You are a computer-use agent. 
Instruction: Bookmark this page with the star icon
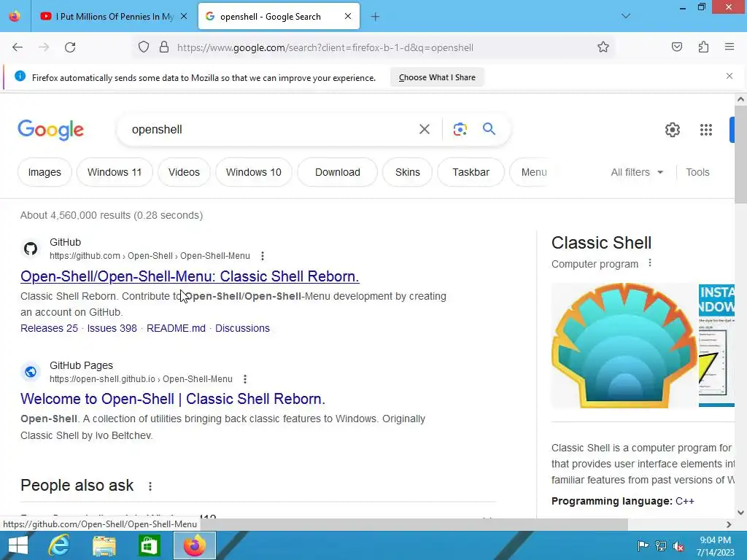click(603, 47)
